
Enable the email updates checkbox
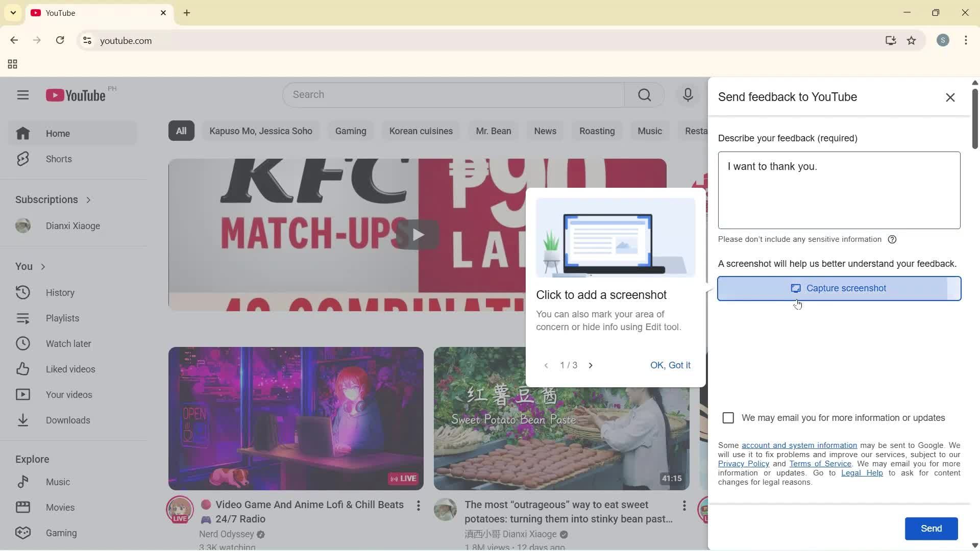(x=727, y=417)
